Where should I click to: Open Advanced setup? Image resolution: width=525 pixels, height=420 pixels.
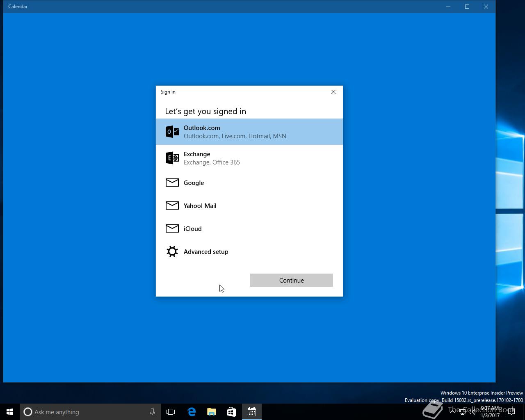[x=249, y=251]
